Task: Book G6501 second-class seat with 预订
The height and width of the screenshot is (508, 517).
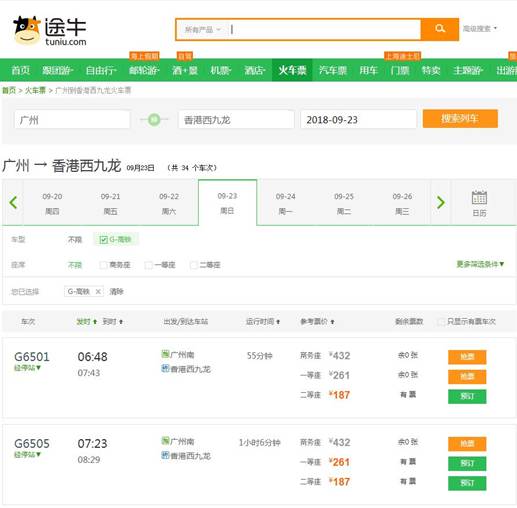Action: tap(467, 396)
